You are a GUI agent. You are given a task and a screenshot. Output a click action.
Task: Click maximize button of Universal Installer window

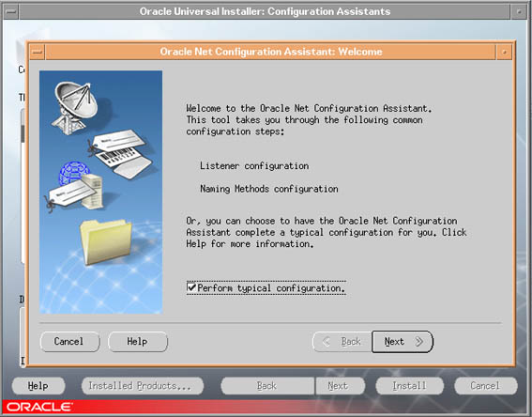519,11
